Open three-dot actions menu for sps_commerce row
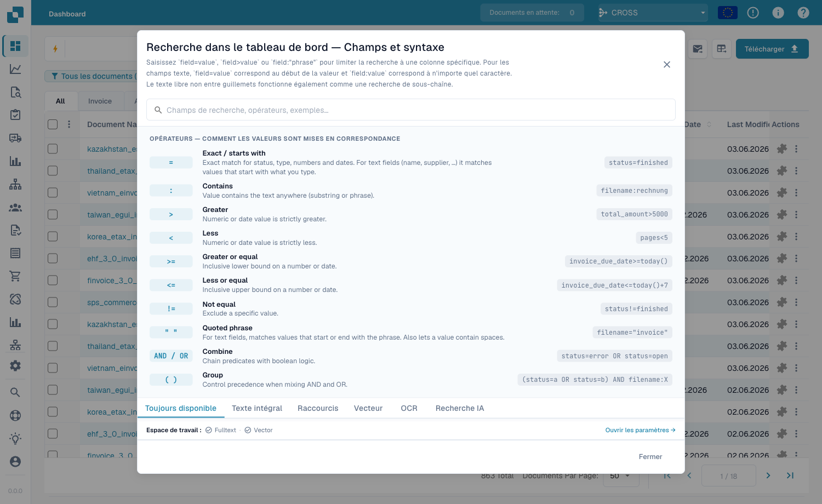Screen dimensions: 822x504 click(796, 302)
